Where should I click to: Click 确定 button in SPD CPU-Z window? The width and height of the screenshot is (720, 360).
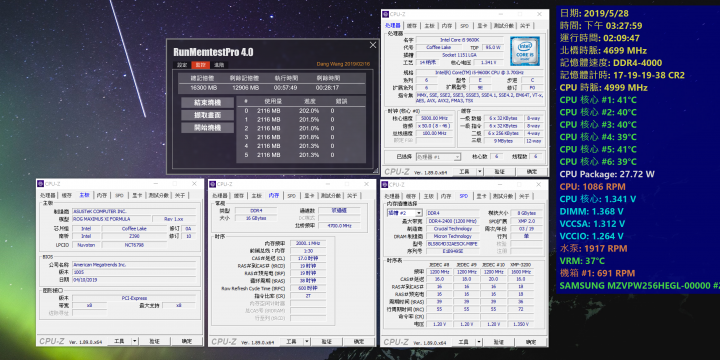tap(530, 342)
